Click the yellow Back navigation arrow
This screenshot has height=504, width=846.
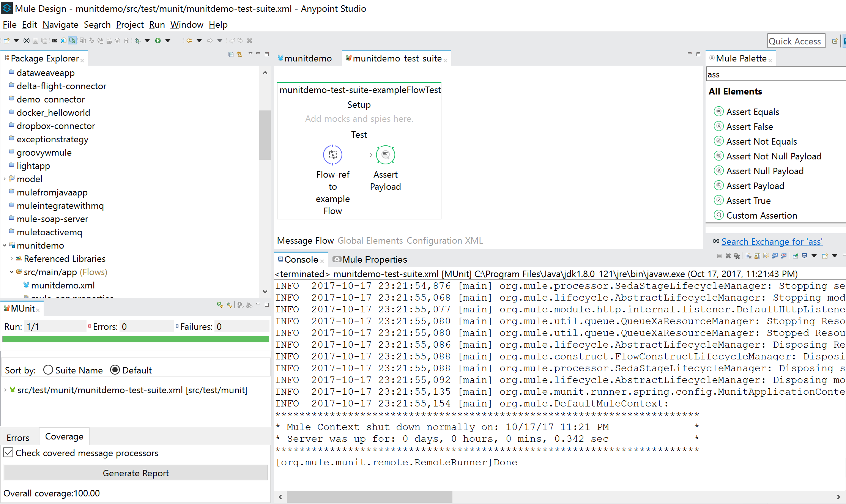pos(189,41)
